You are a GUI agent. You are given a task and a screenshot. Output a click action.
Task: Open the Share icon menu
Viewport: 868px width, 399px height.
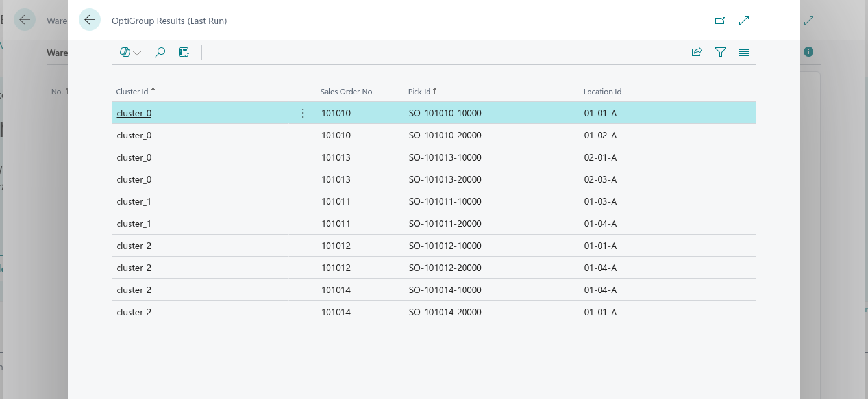coord(697,53)
